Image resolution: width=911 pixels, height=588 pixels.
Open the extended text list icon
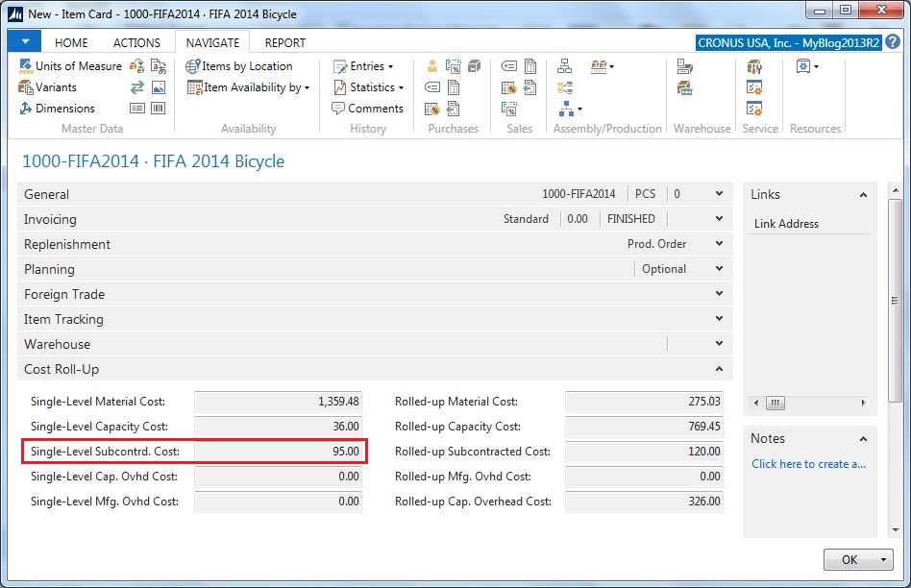(x=137, y=108)
